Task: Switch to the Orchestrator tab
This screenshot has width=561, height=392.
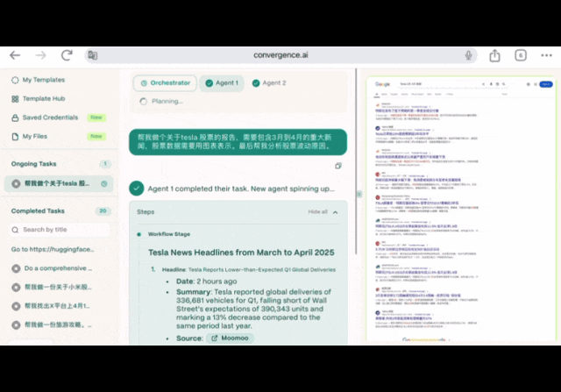Action: 165,83
